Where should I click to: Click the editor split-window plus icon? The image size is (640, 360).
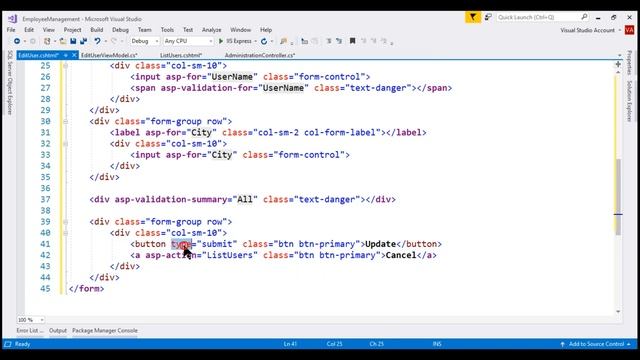point(618,64)
